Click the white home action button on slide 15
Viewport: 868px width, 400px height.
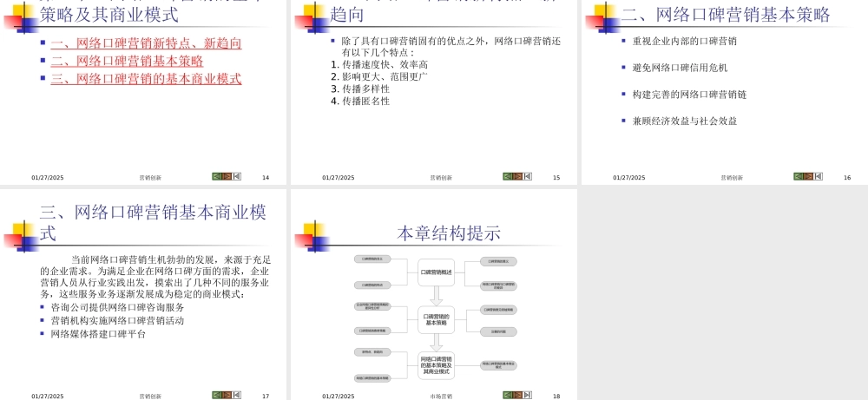coord(528,176)
